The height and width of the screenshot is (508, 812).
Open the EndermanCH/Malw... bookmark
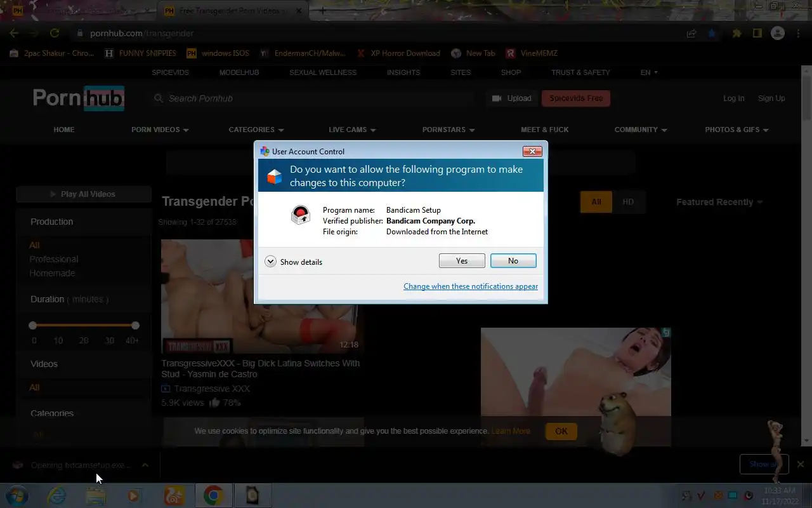pos(303,53)
